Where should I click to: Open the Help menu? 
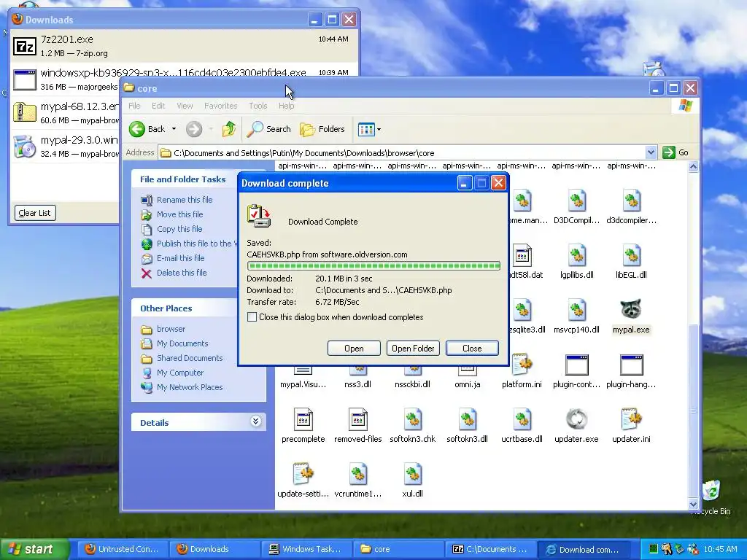pos(286,106)
